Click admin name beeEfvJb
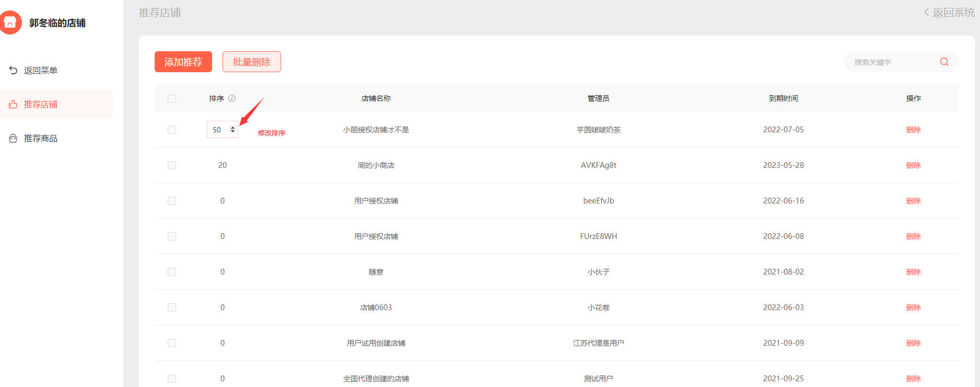The height and width of the screenshot is (387, 980). (x=599, y=201)
